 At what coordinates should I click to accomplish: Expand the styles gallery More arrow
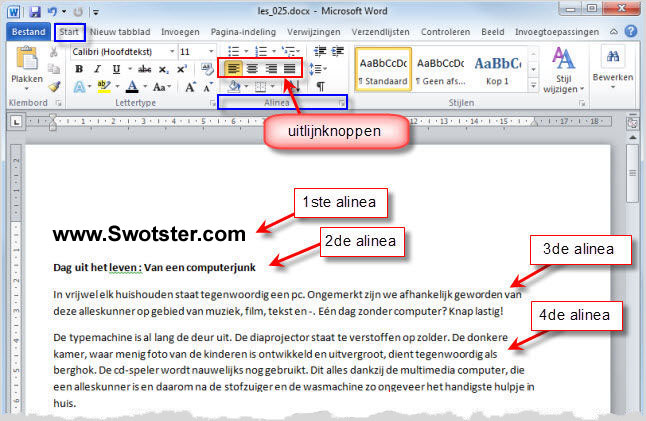(533, 86)
